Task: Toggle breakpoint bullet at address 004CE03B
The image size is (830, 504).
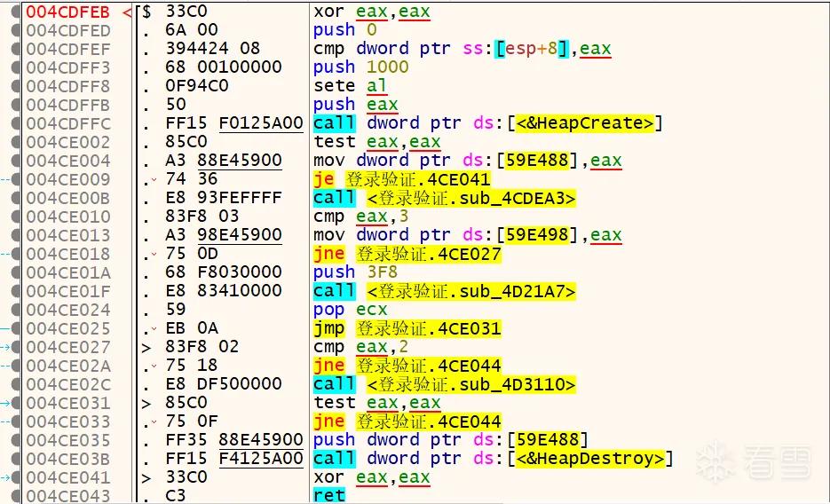Action: [x=16, y=459]
